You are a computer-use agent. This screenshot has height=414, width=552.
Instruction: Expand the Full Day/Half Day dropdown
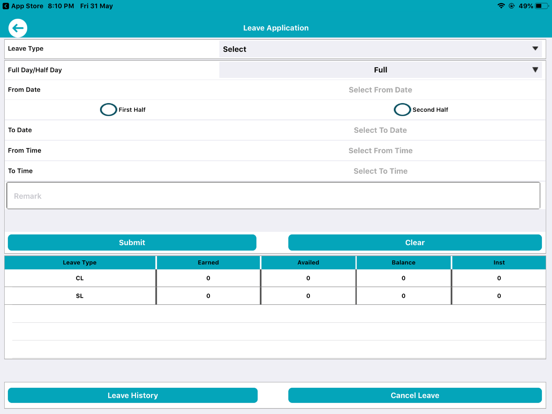coord(381,70)
